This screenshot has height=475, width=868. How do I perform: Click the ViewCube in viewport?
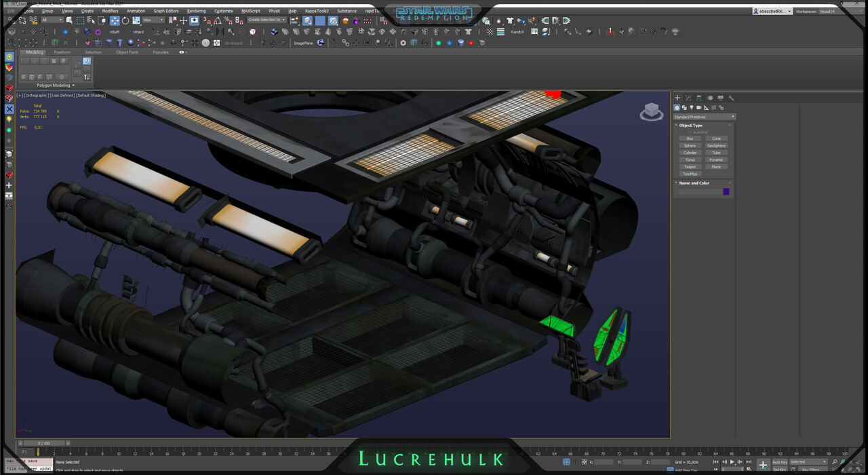pos(651,111)
